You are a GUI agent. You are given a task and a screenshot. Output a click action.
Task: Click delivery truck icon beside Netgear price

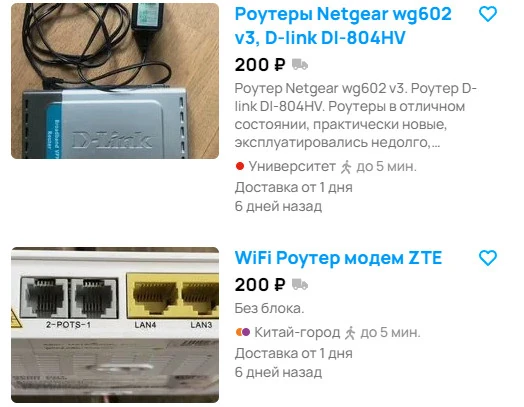coord(300,64)
